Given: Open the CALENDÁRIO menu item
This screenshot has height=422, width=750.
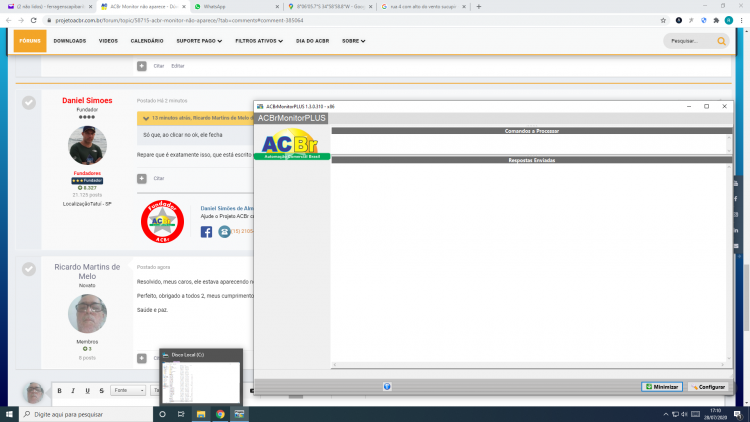Looking at the screenshot, I should (x=147, y=41).
